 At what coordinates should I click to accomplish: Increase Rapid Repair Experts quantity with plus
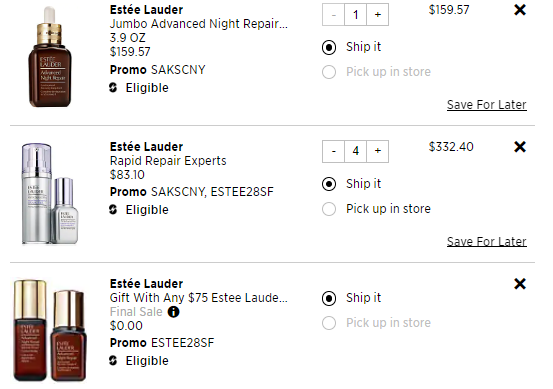tap(378, 151)
